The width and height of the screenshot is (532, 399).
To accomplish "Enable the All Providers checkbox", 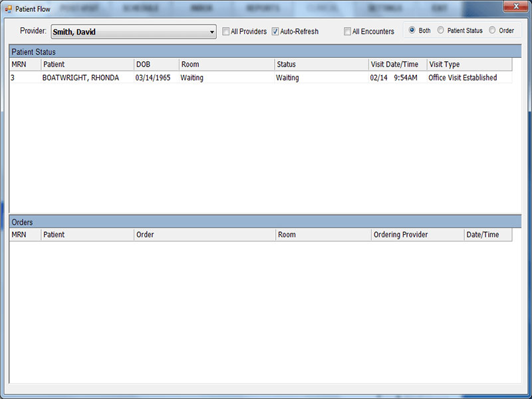I will pos(226,31).
